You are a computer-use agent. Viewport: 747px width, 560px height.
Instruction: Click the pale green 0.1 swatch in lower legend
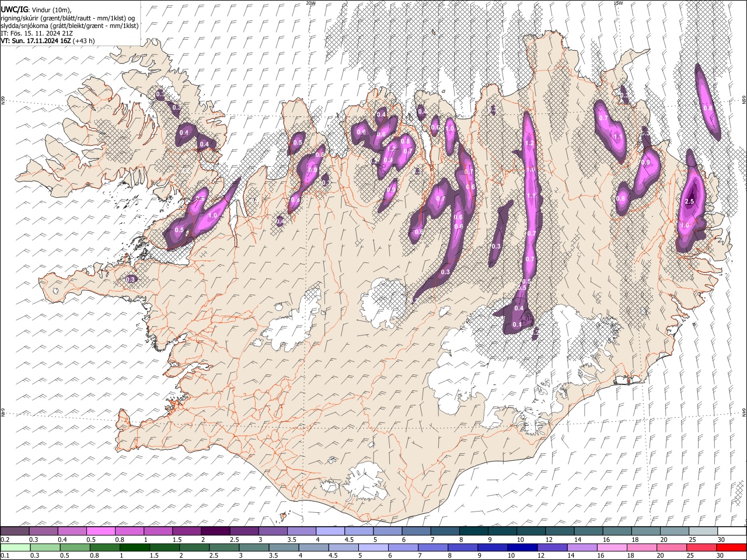pos(15,547)
